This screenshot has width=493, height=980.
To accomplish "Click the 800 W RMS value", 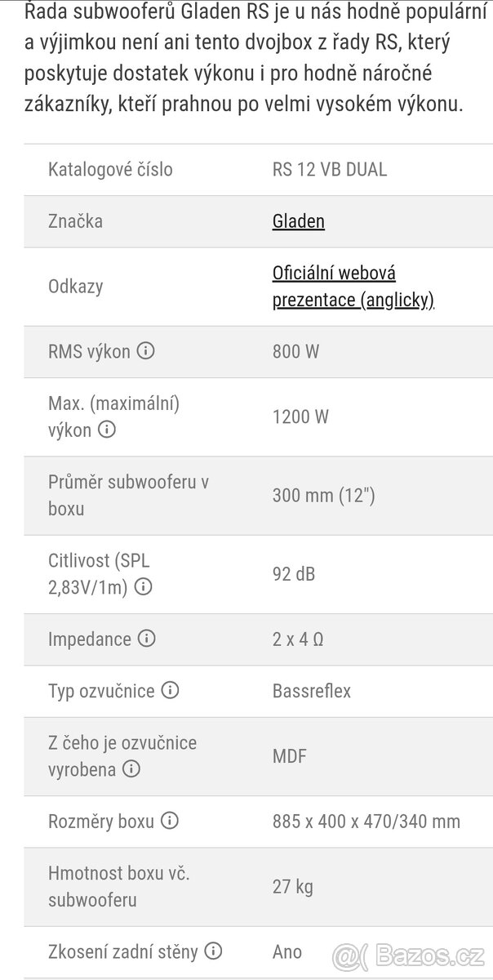I will pos(295,352).
